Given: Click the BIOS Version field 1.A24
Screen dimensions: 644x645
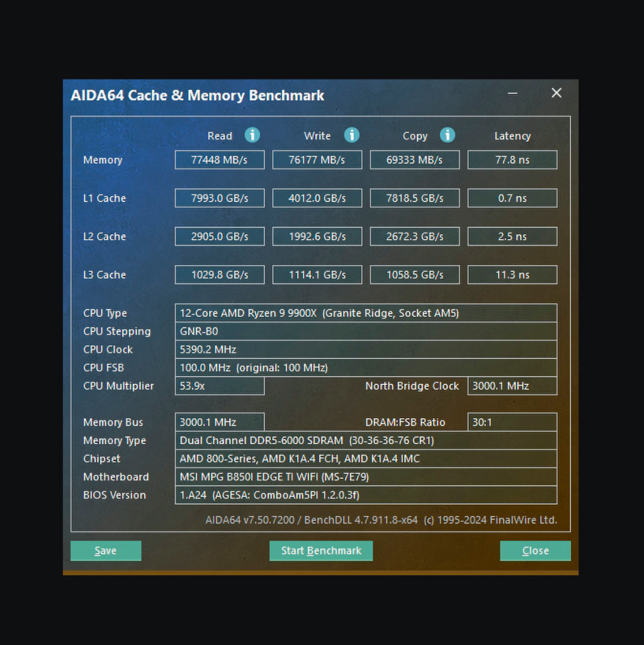Looking at the screenshot, I should [366, 495].
